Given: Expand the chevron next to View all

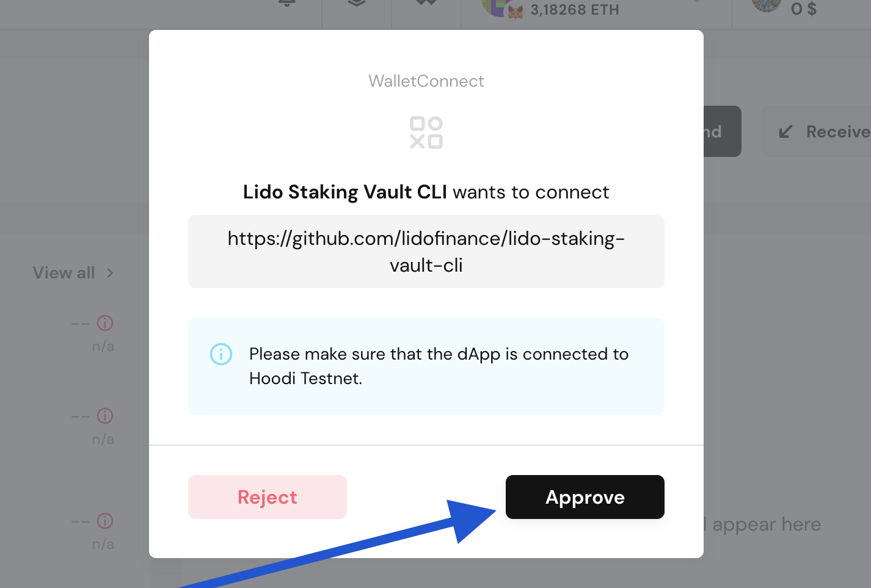Looking at the screenshot, I should click(x=110, y=273).
